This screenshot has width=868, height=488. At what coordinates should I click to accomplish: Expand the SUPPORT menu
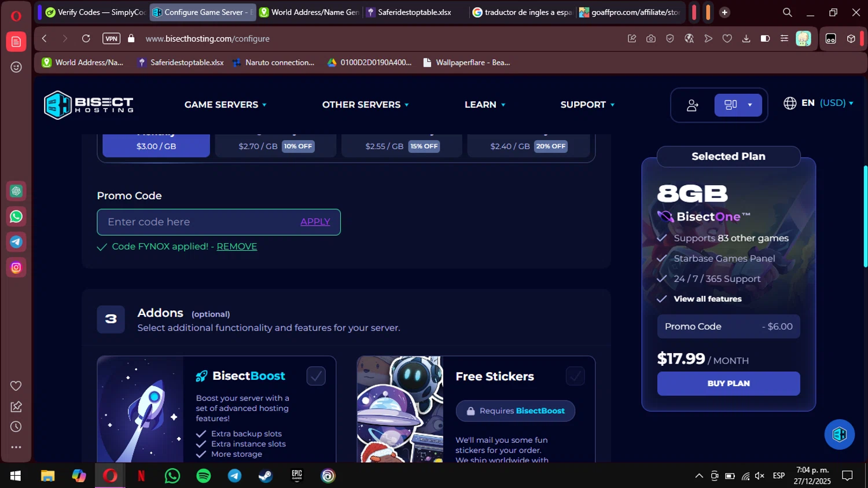pyautogui.click(x=587, y=105)
